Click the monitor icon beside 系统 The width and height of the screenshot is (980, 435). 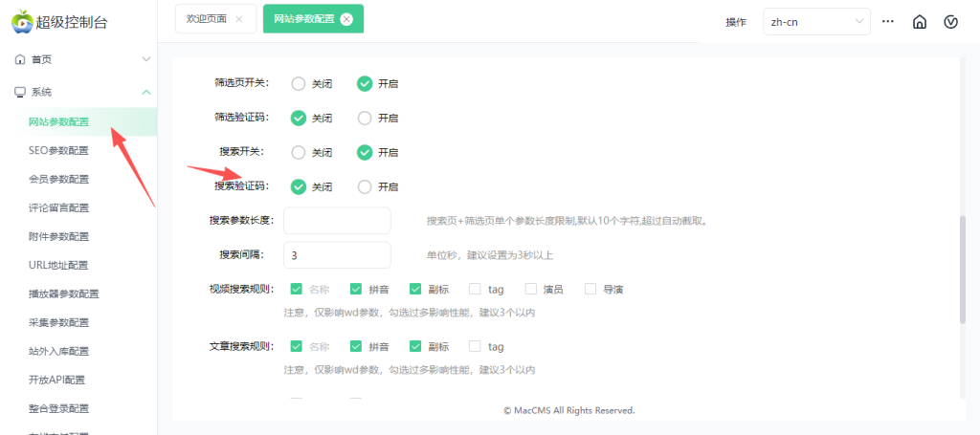point(20,93)
